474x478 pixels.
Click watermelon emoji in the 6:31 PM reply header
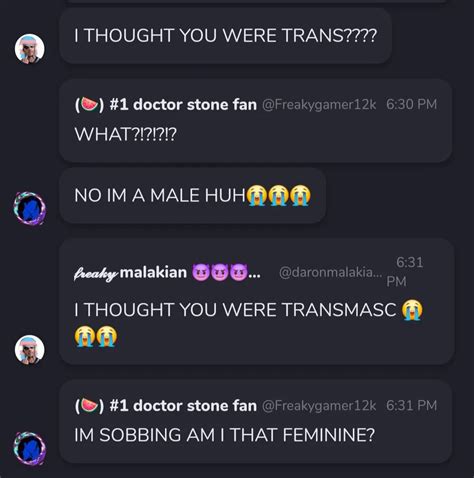coord(89,406)
